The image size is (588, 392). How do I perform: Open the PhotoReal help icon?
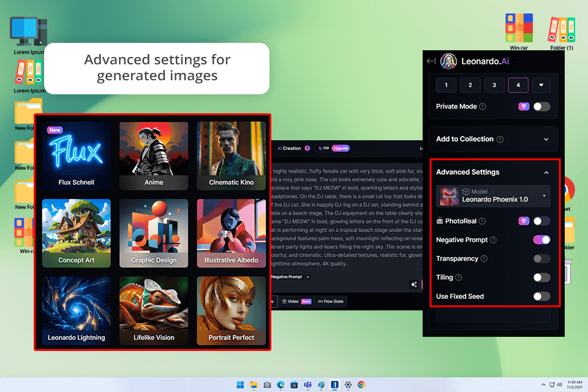(482, 221)
